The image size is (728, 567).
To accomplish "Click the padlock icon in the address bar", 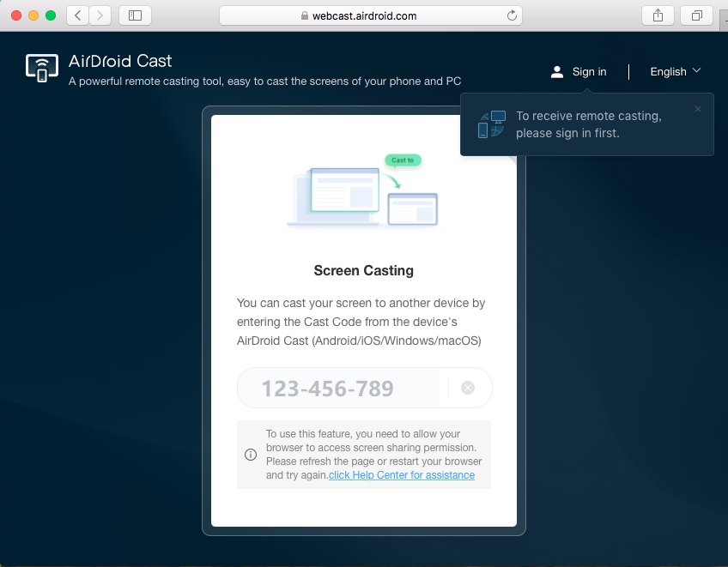I will 305,15.
